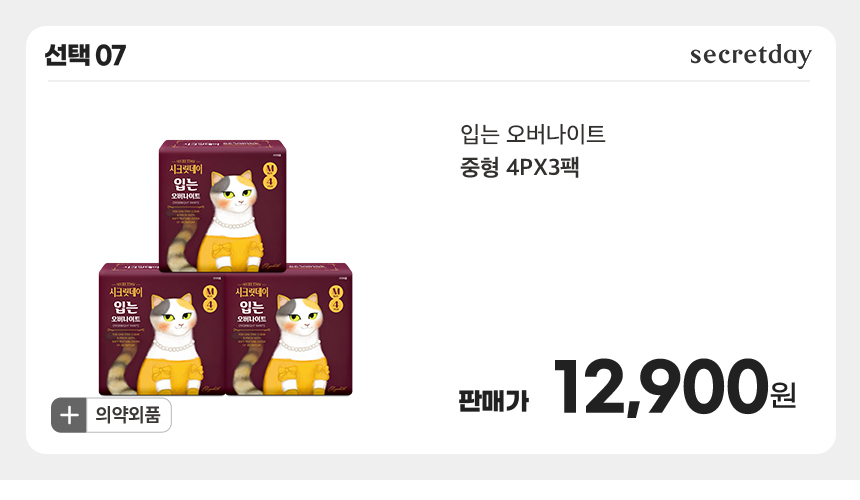This screenshot has height=500, width=860.
Task: Click the plus icon beside 의약외품
Action: coord(69,415)
